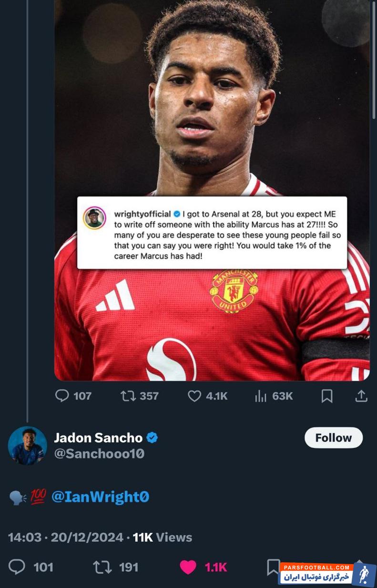Reply to Jadon Sancho's tweet (101 replies)
This screenshot has width=377, height=588.
tap(17, 567)
